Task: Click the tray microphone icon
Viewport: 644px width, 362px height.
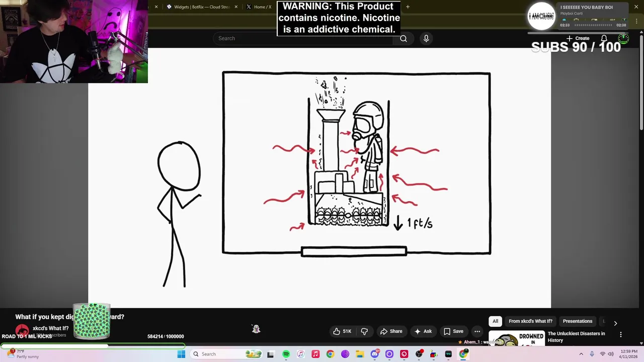Action: pos(592,354)
